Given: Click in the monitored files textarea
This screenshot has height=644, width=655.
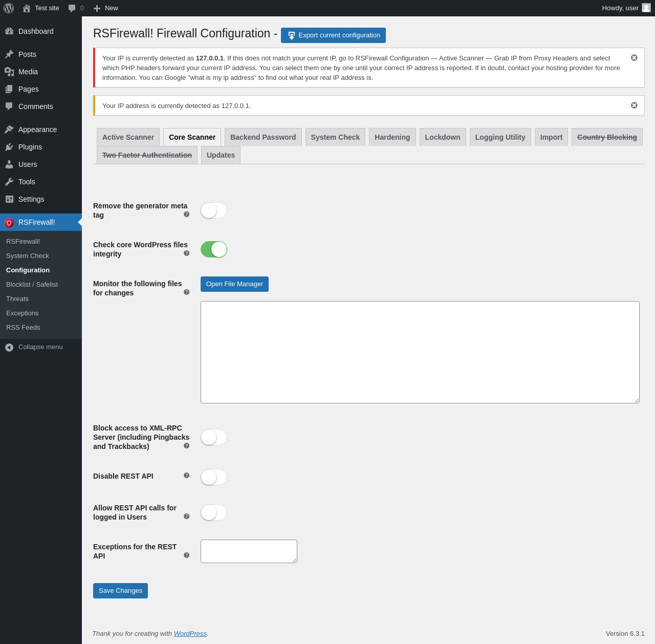Looking at the screenshot, I should [420, 352].
